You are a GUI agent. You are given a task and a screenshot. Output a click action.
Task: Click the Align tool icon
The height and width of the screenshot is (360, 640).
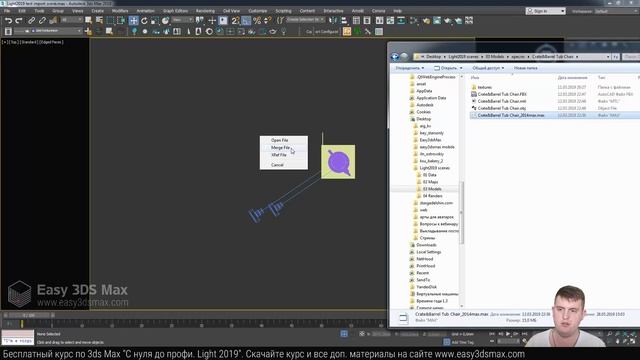344,20
